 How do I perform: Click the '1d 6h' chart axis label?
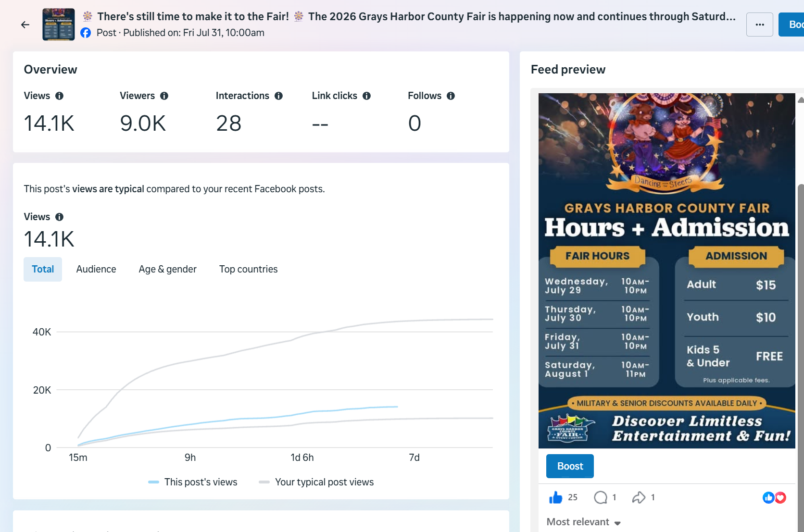click(x=302, y=458)
